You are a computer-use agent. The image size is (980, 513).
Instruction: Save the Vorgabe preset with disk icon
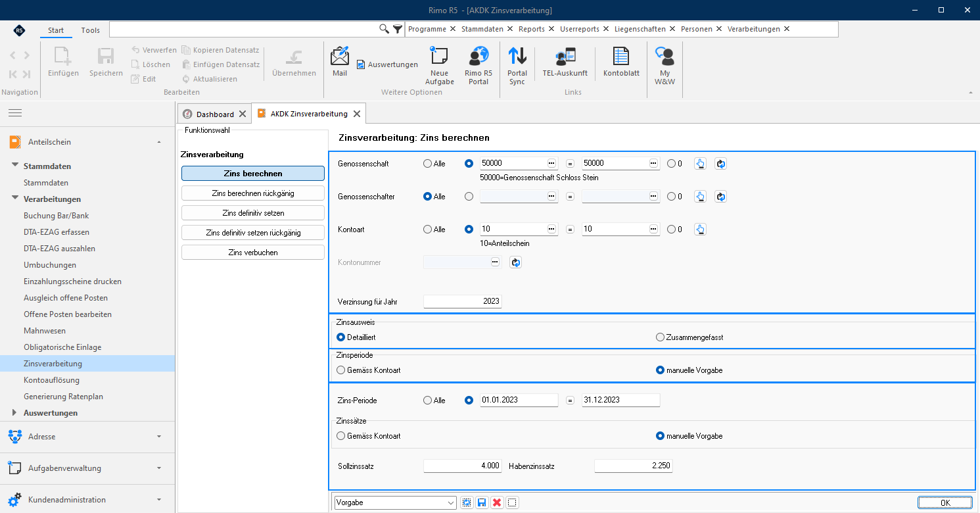tap(482, 502)
